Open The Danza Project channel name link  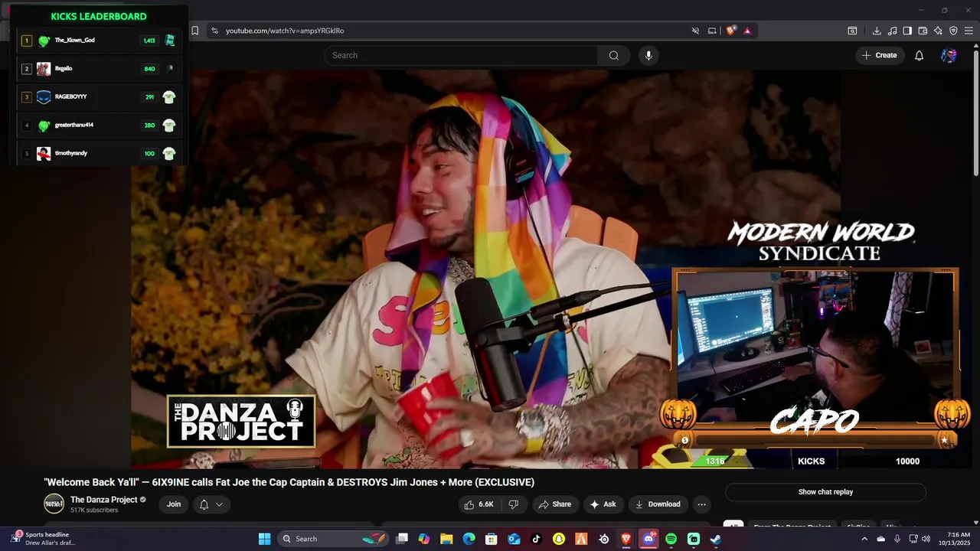103,500
